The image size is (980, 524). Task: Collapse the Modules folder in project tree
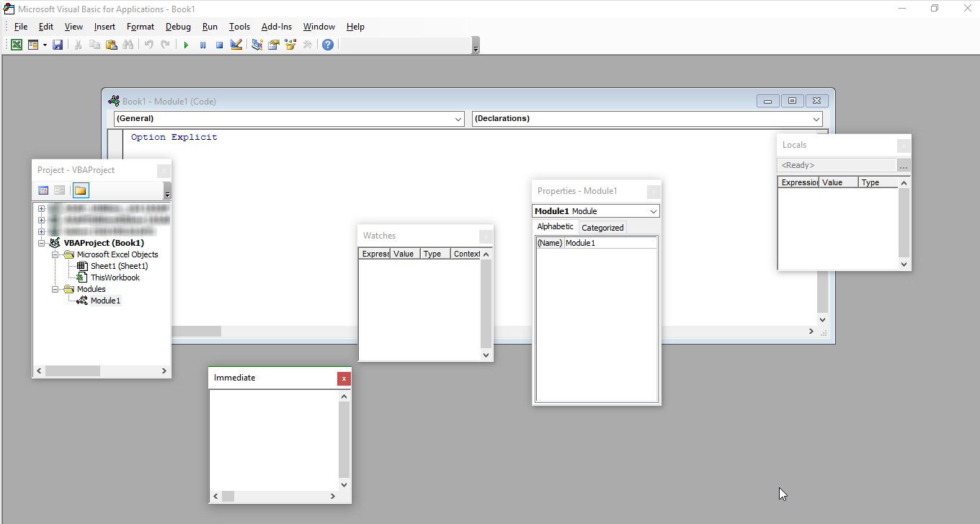pos(55,289)
